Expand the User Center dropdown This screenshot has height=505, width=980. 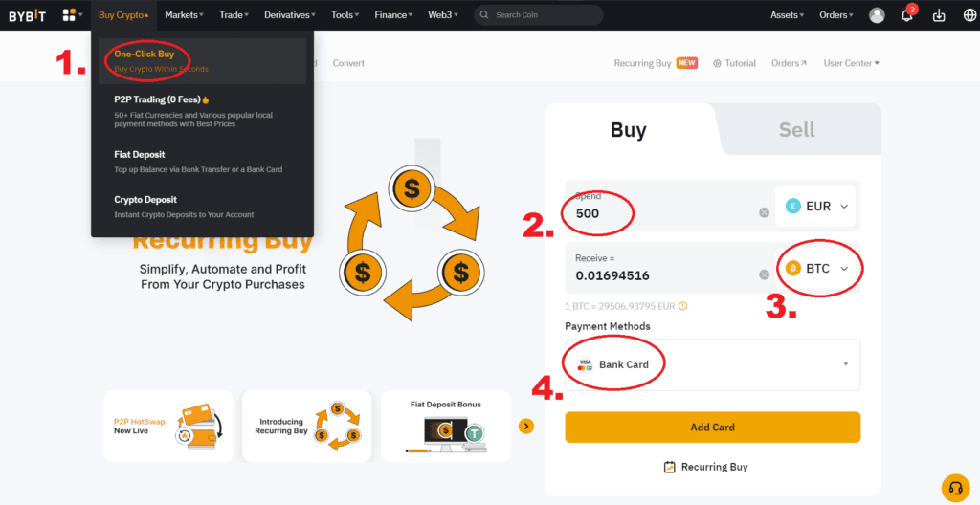pos(851,63)
